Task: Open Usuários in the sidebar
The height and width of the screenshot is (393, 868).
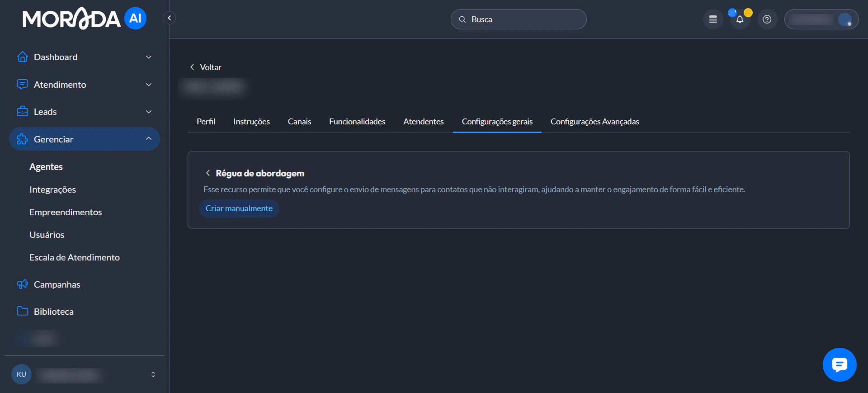Action: click(47, 235)
